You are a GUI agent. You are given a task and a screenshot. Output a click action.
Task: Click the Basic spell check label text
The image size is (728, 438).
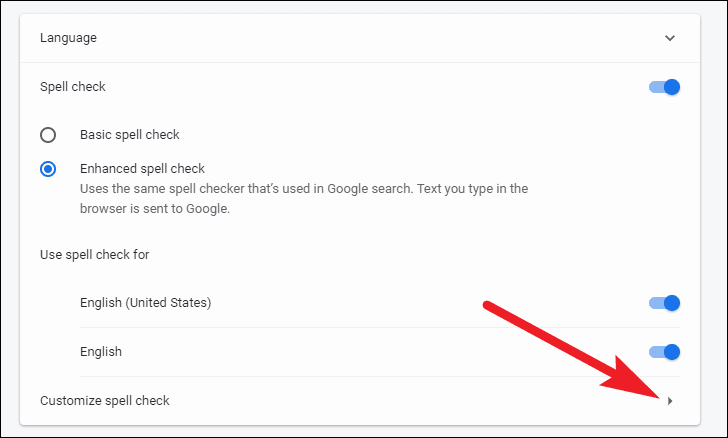[x=130, y=135]
